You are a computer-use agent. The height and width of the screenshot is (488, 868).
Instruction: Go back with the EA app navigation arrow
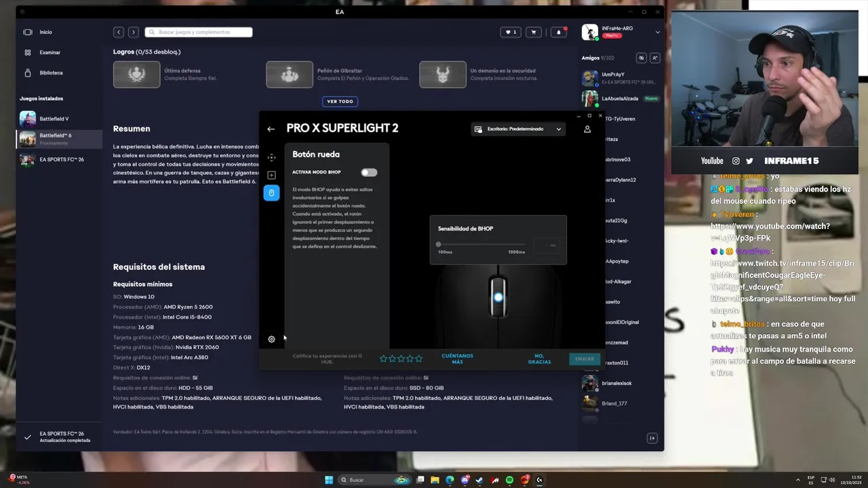tap(119, 32)
